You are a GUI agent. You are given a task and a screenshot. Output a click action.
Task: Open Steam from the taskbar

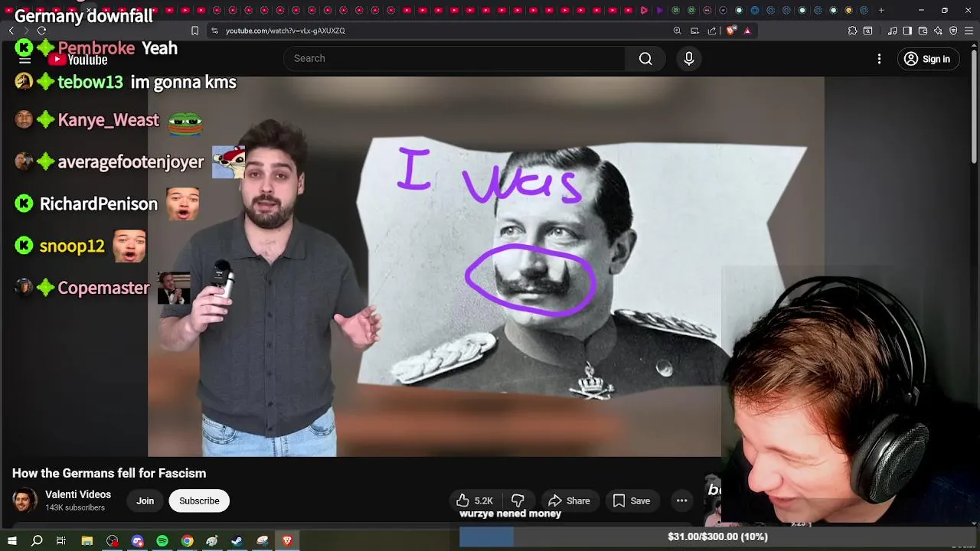pos(237,540)
